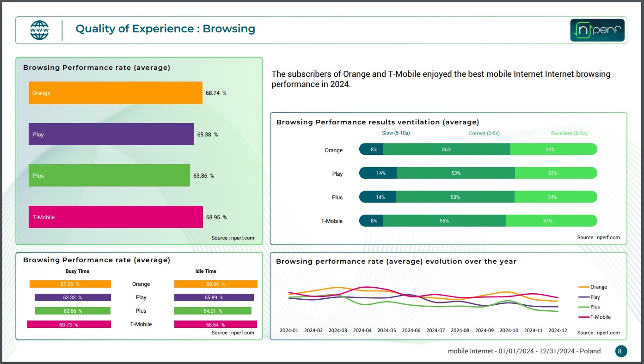The height and width of the screenshot is (364, 644).
Task: Select the Orange legend entry in evolution chart
Action: pyautogui.click(x=593, y=287)
